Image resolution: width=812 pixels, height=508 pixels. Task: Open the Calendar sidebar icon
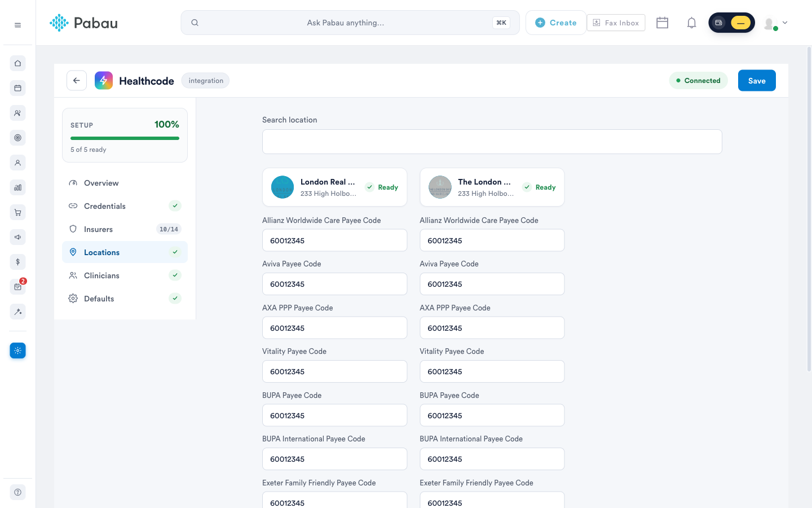tap(17, 88)
